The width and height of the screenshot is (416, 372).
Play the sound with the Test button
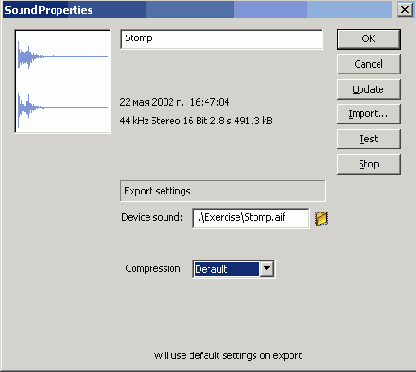(369, 139)
